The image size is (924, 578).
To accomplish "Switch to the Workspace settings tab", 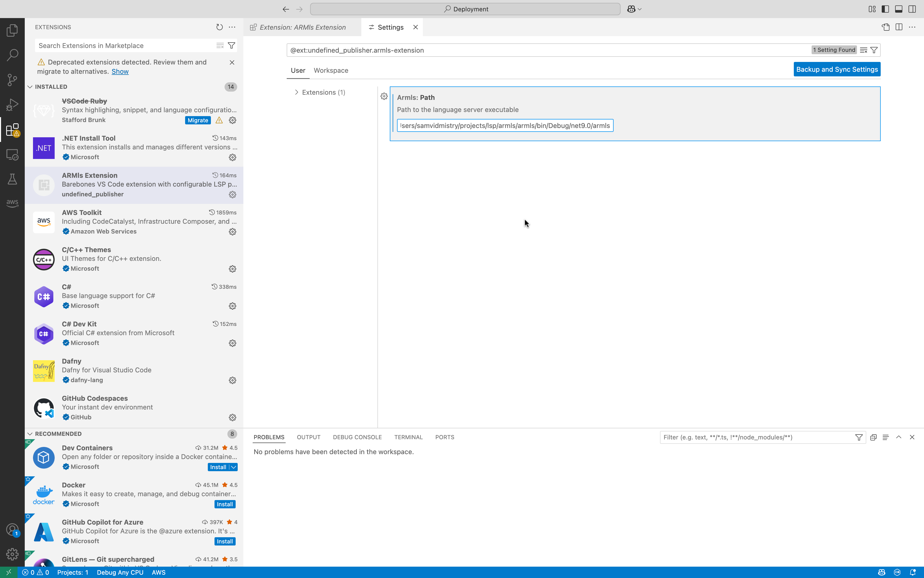I will coord(331,70).
